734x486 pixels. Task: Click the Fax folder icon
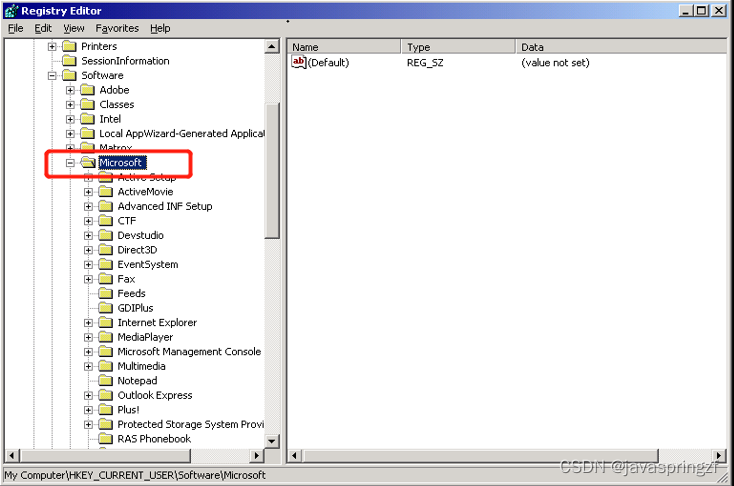tap(106, 279)
